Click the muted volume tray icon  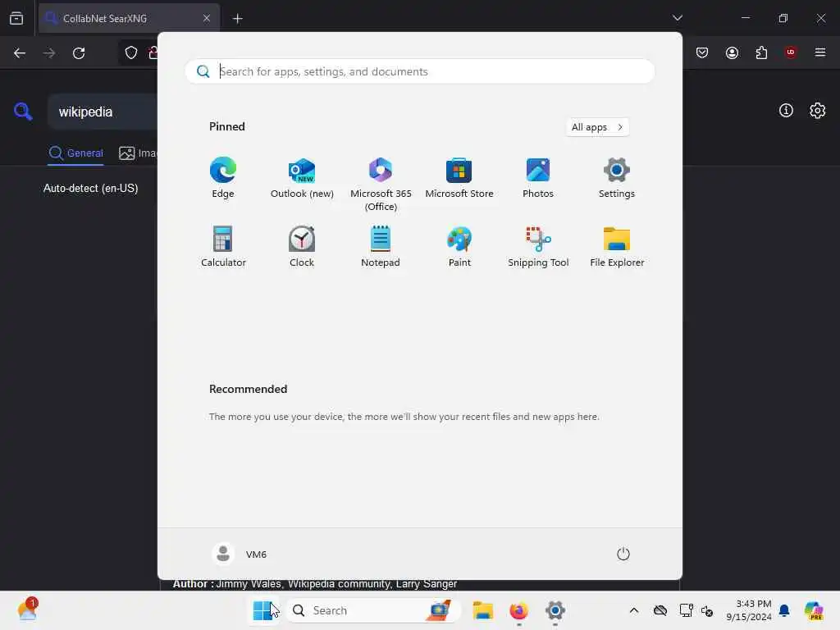pyautogui.click(x=706, y=610)
